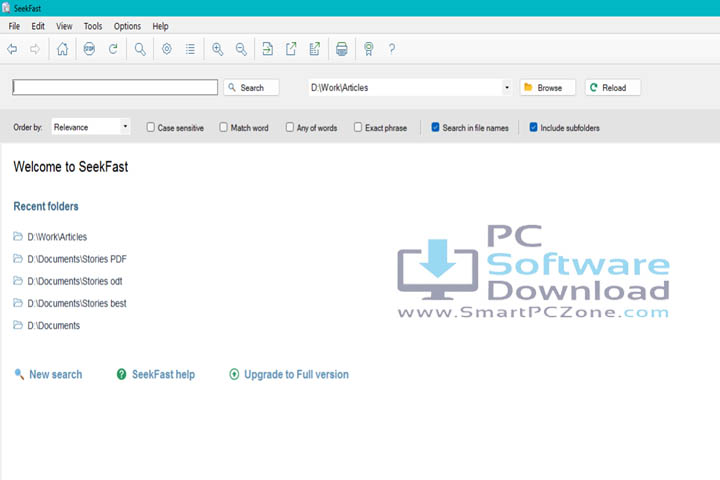The image size is (720, 480).
Task: Click the document with arrow toolbar icon
Action: click(x=267, y=49)
